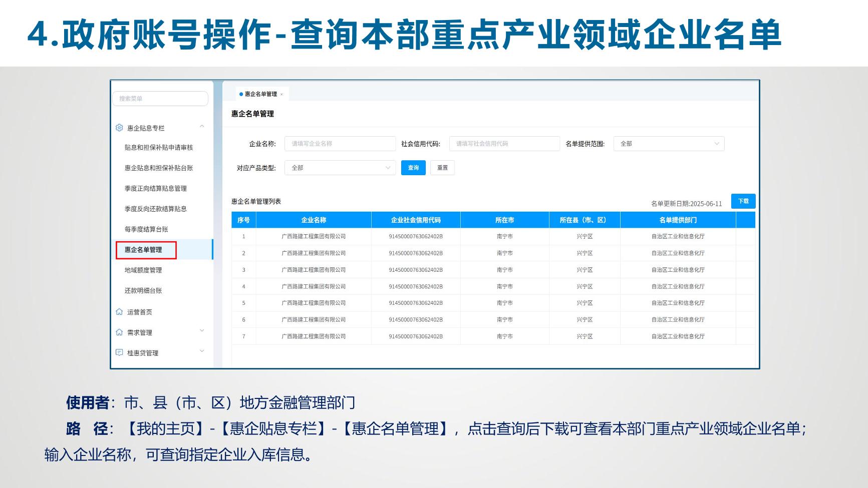Expand the 需求管理 menu chevron
868x488 pixels.
(x=202, y=331)
